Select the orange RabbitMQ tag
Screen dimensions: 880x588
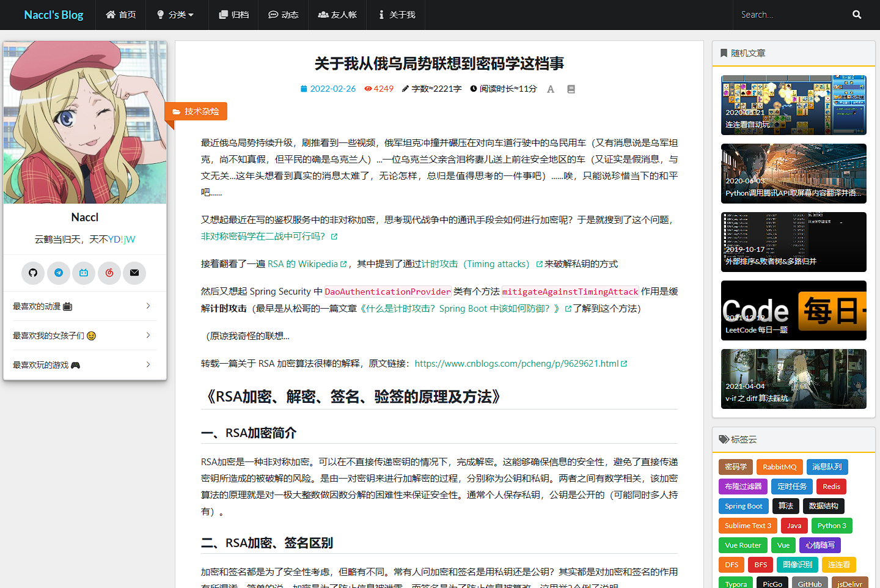tap(779, 467)
